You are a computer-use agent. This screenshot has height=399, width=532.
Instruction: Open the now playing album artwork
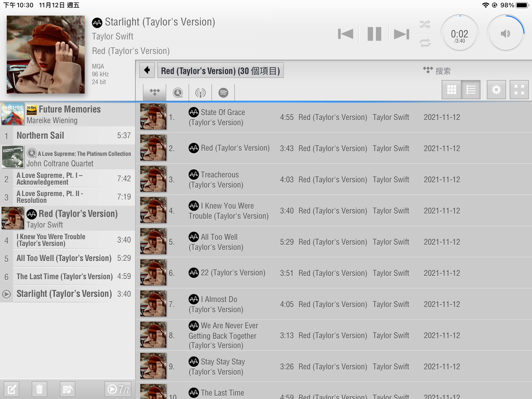(x=46, y=55)
